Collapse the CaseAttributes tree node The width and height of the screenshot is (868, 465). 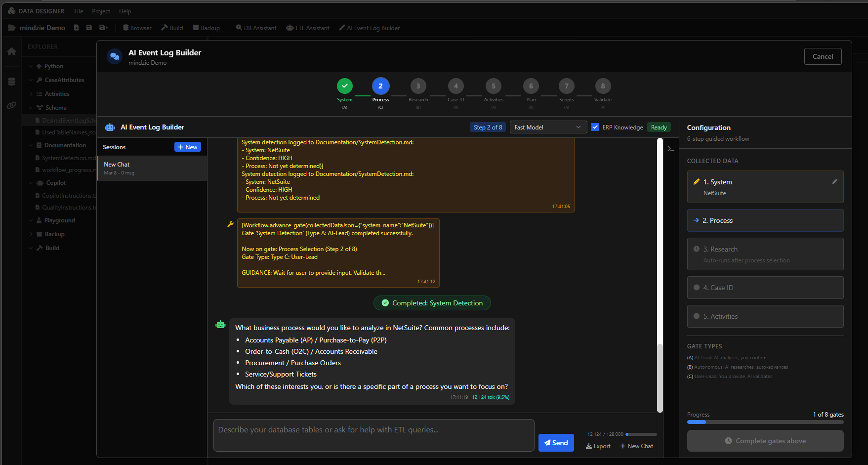click(x=31, y=80)
